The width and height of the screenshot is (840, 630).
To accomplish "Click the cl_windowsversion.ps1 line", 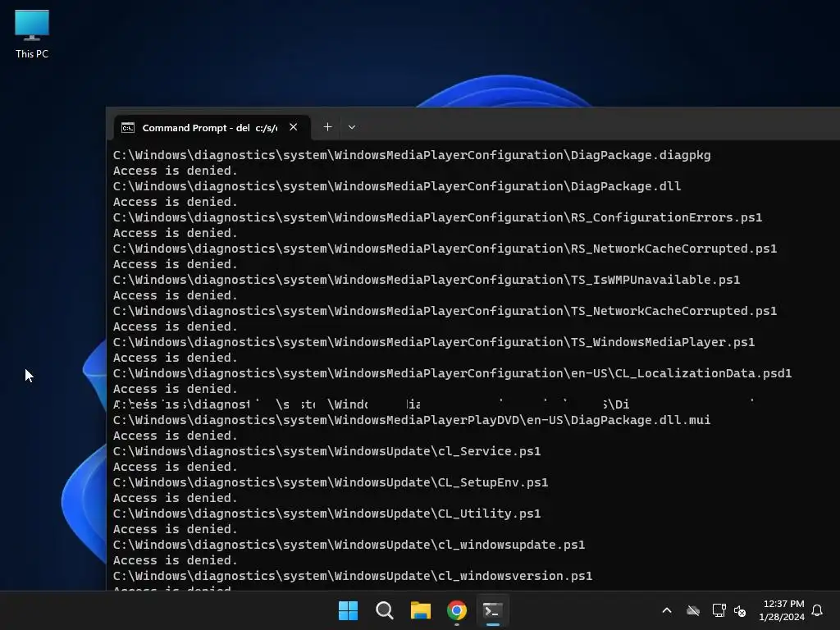I will click(353, 576).
